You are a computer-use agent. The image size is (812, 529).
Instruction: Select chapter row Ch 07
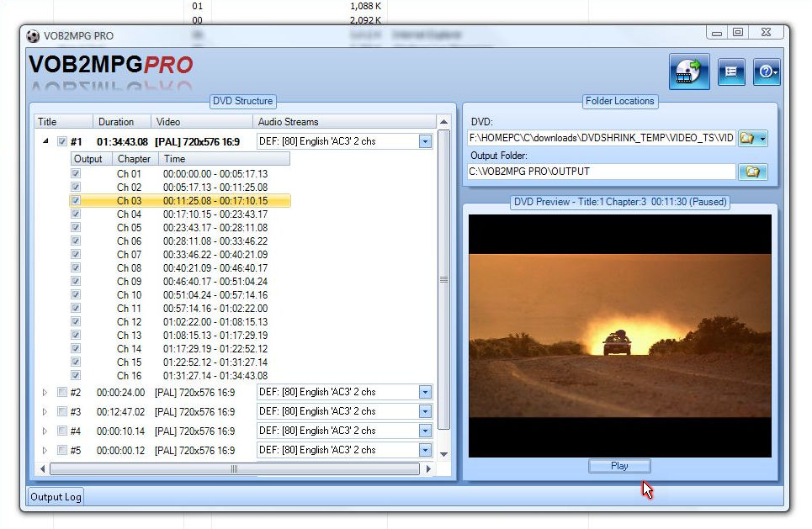(180, 254)
